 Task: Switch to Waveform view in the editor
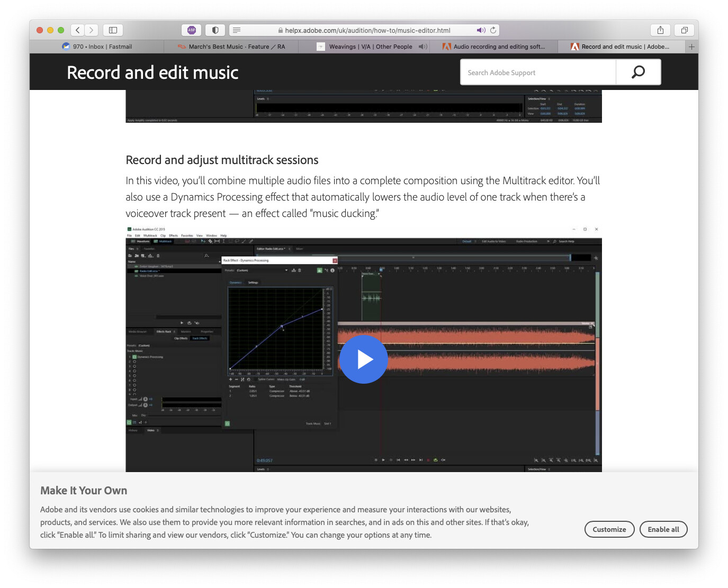point(142,241)
